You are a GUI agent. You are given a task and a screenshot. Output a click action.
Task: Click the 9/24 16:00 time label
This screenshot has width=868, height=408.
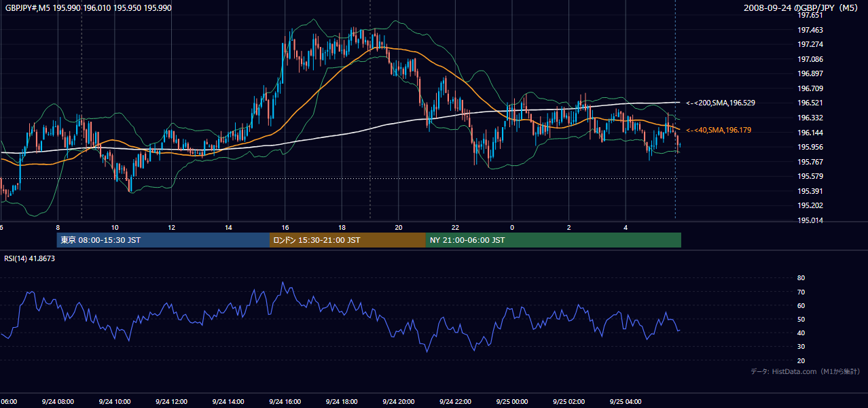pyautogui.click(x=285, y=402)
